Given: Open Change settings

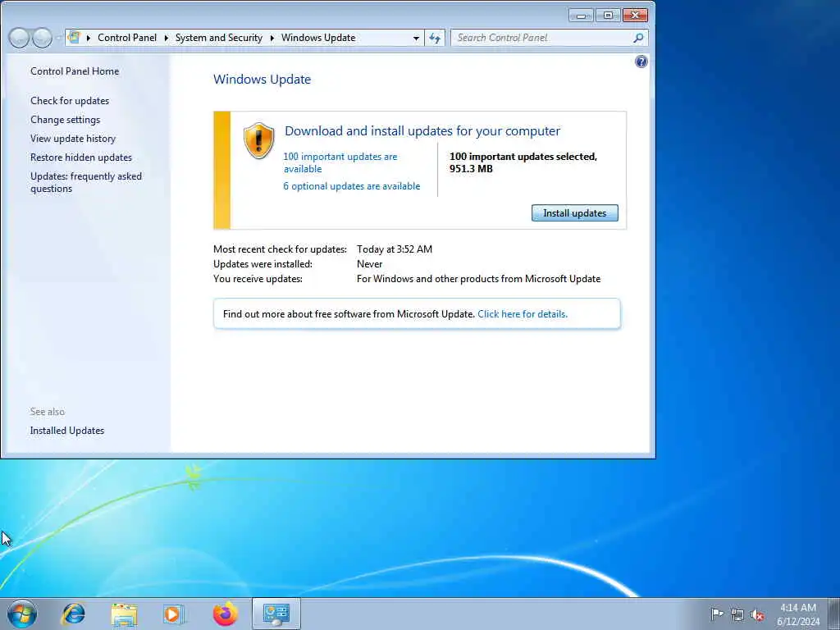Looking at the screenshot, I should click(x=65, y=120).
